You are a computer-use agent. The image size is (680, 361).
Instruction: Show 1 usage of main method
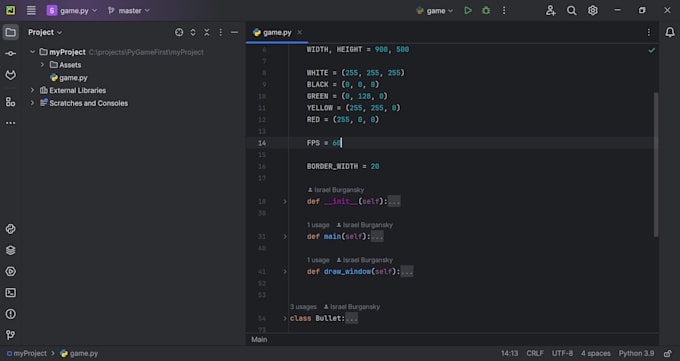point(318,225)
